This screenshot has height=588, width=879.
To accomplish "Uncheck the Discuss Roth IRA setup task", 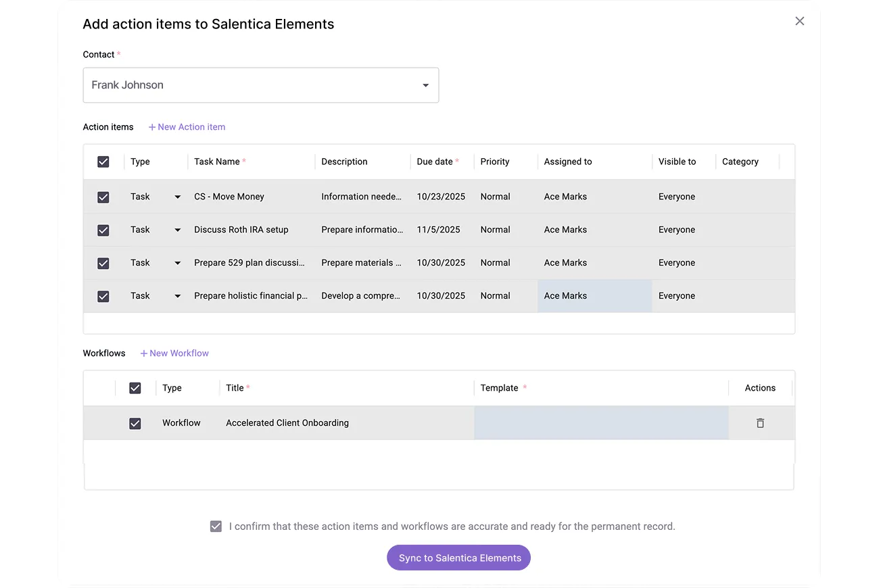I will 103,230.
